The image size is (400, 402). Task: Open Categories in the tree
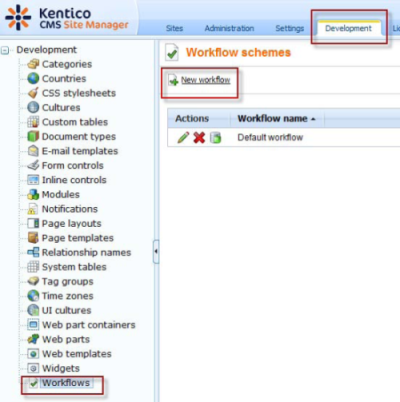point(67,64)
